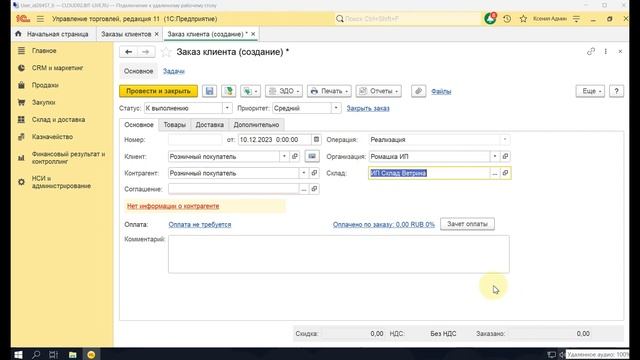Click the client contact card icon
The height and width of the screenshot is (360, 640).
click(x=312, y=156)
